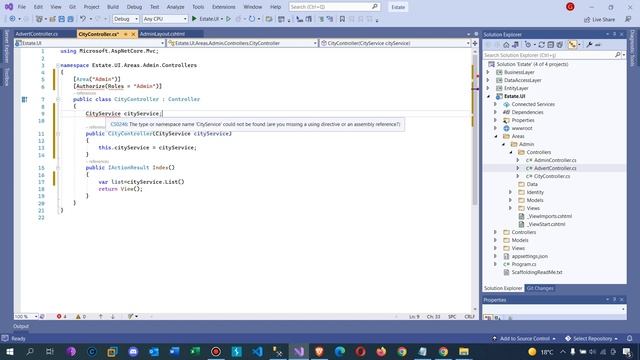Click the restart/refresh circular arrow toolbar icon
Image resolution: width=640 pixels, height=360 pixels.
pyautogui.click(x=252, y=19)
